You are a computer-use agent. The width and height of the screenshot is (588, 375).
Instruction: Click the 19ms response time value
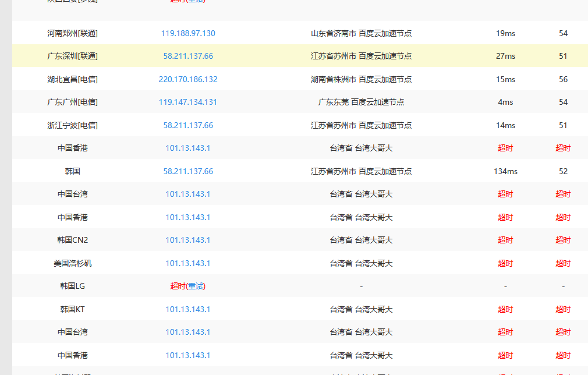[505, 33]
